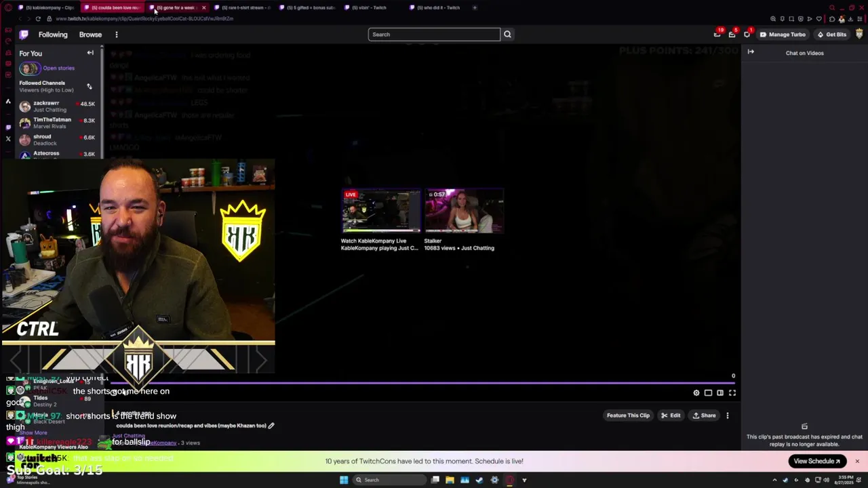Open zackrawrr channel in sidebar

pyautogui.click(x=58, y=106)
